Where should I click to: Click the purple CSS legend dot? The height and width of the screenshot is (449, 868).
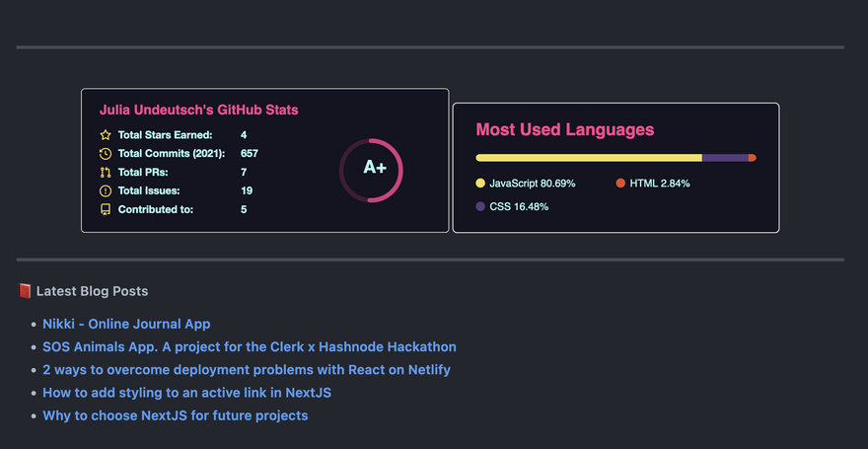[x=480, y=207]
